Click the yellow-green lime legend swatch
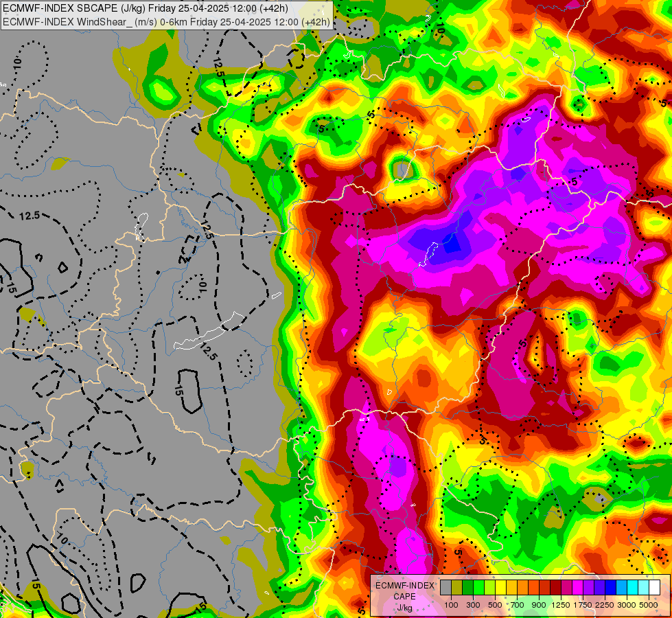Image resolution: width=672 pixels, height=618 pixels. (490, 588)
